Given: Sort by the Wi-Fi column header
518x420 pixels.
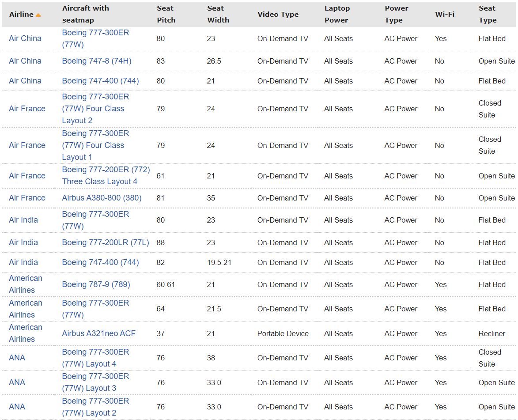Looking at the screenshot, I should [x=444, y=14].
